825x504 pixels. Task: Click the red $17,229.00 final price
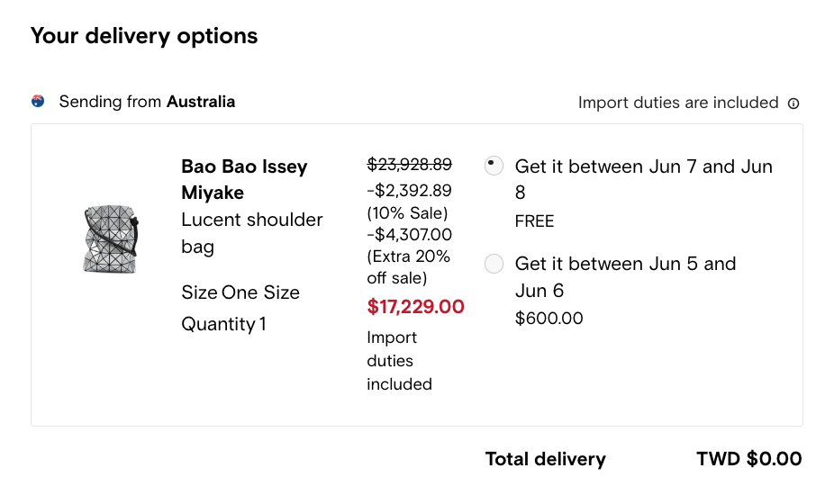[x=416, y=306]
